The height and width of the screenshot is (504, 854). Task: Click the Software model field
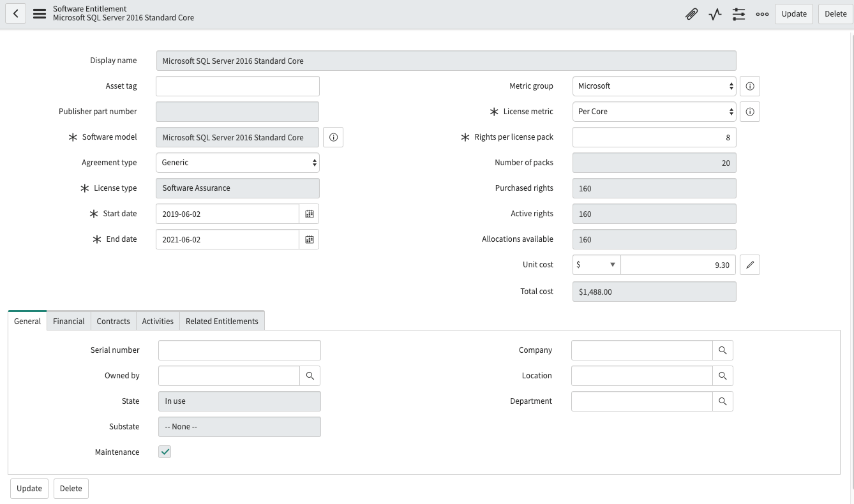[x=237, y=137]
